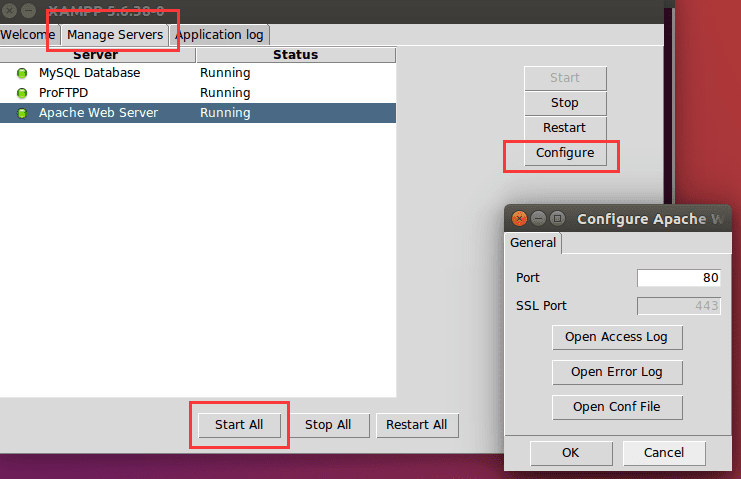Viewport: 741px width, 479px height.
Task: Close the Configure Apache dialog with its red X
Action: [x=519, y=218]
